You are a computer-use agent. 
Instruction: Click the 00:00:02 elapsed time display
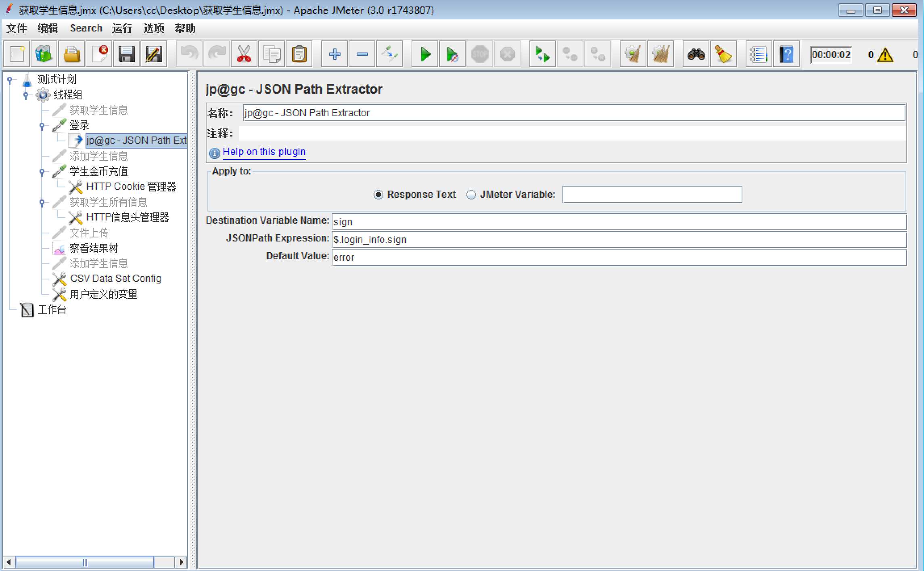831,55
